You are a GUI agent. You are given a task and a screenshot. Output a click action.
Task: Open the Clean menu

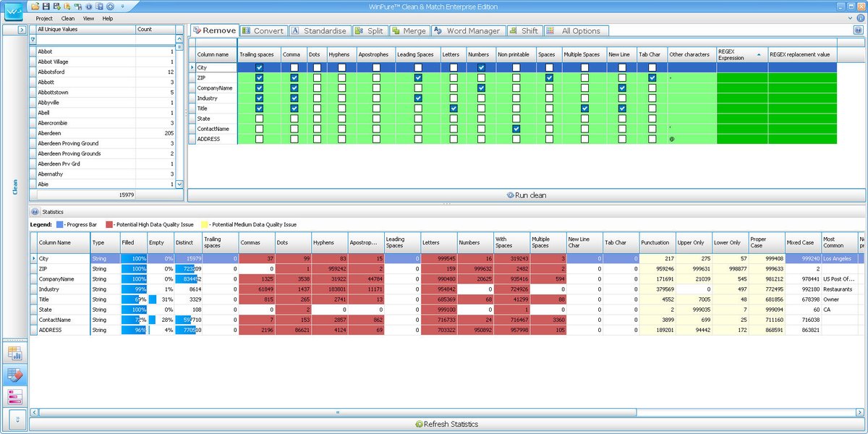(67, 19)
